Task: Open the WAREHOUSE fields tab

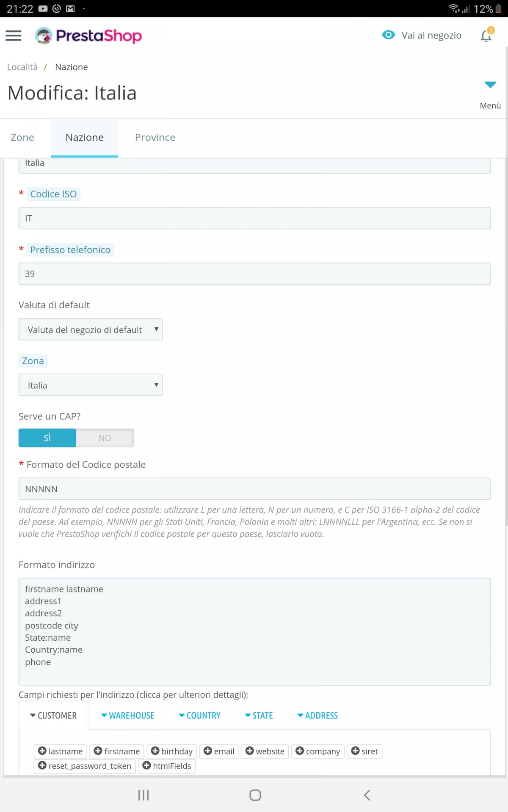Action: 128,716
